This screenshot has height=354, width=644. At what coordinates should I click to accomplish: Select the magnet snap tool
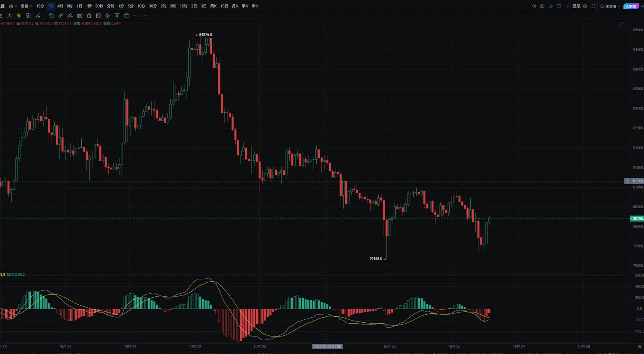[107, 16]
